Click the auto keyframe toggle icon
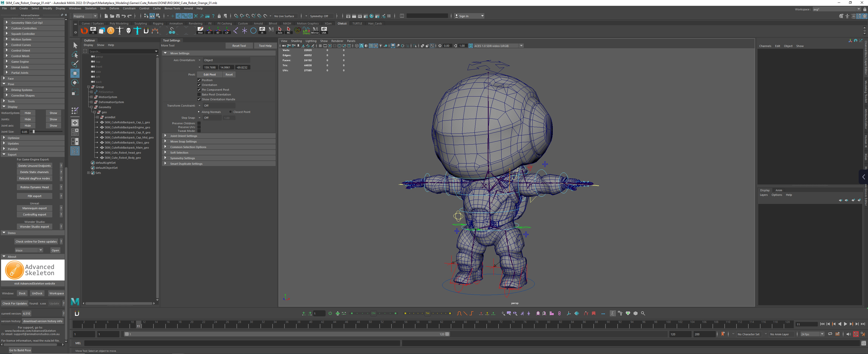Screen dimensions: 868x354 pos(856,335)
